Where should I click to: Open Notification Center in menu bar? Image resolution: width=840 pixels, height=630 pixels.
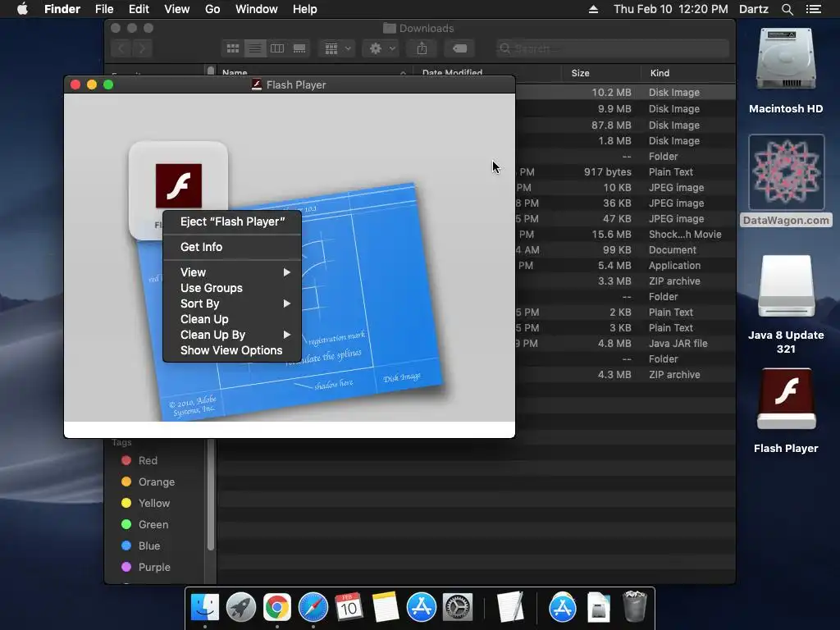[814, 9]
